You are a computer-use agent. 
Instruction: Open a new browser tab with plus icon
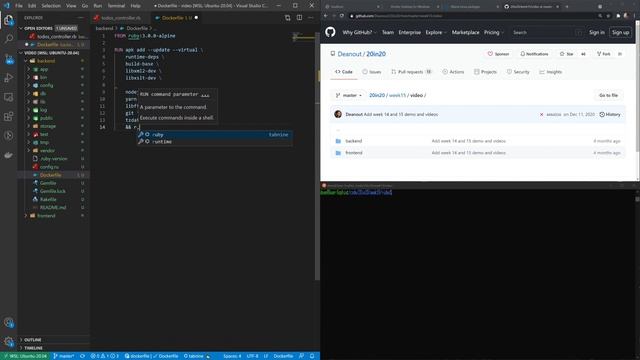click(567, 7)
